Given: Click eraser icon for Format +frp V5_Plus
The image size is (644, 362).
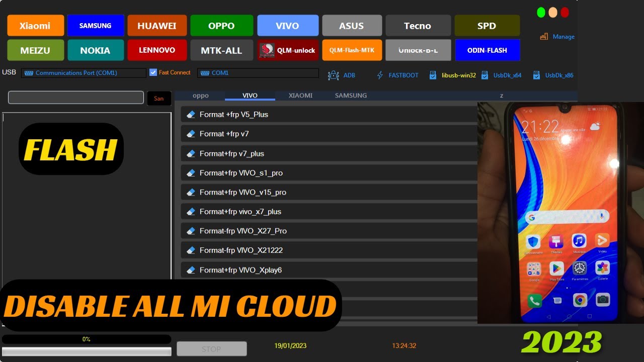Looking at the screenshot, I should (191, 115).
